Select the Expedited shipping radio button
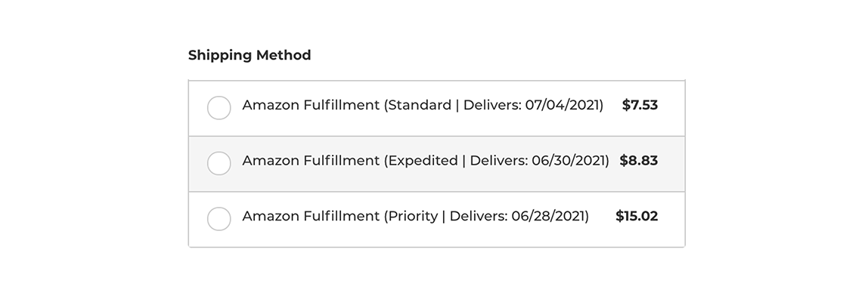 point(219,163)
